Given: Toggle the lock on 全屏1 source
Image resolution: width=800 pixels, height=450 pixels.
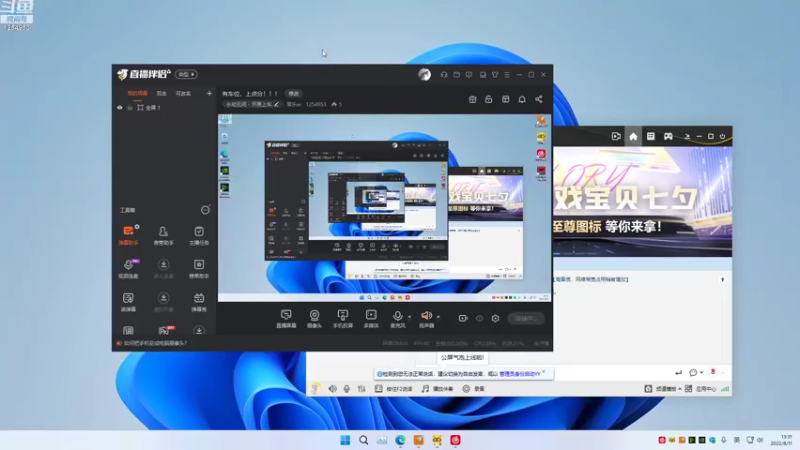Looking at the screenshot, I should click(x=130, y=108).
